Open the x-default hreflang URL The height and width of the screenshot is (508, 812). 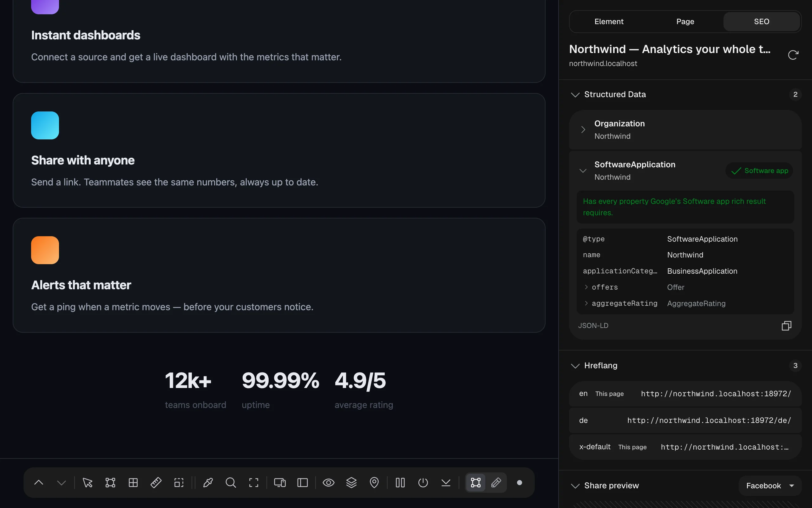724,447
